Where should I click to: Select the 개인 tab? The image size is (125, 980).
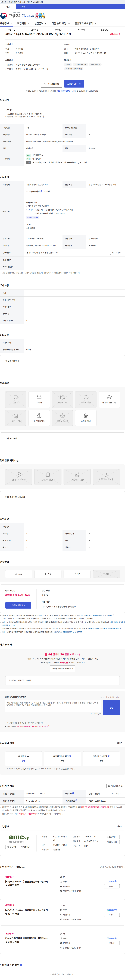coord(8,7)
